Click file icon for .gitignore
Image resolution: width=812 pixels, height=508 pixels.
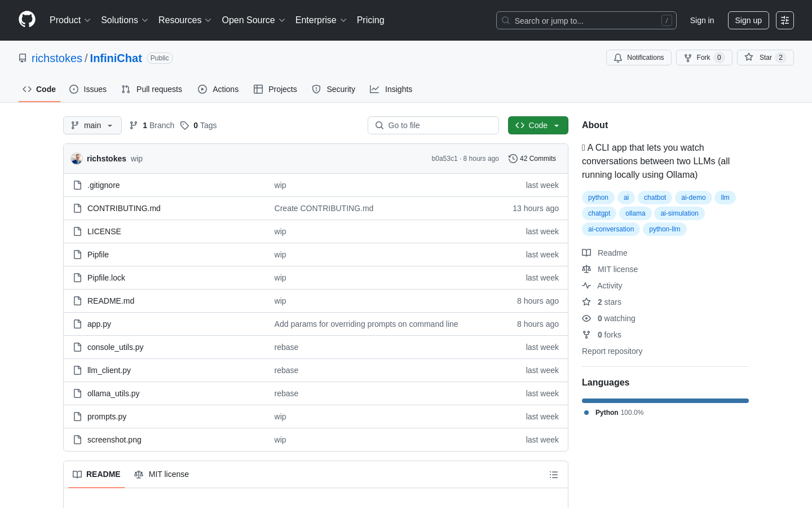click(78, 185)
